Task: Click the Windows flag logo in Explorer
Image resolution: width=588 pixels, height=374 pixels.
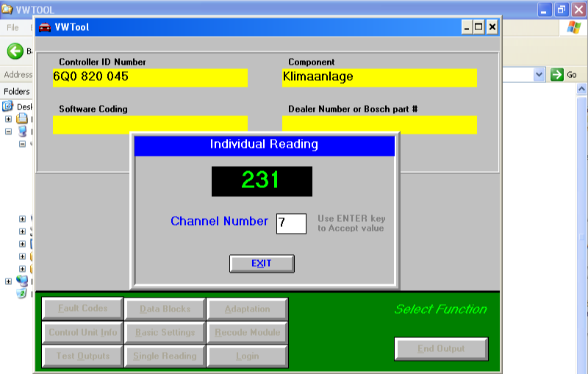Action: (574, 27)
